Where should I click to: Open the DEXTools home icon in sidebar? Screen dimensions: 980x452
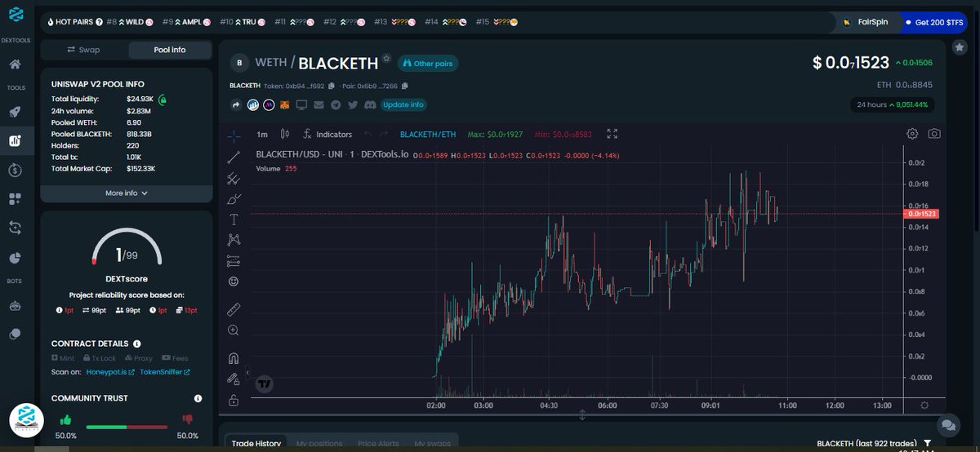tap(15, 64)
